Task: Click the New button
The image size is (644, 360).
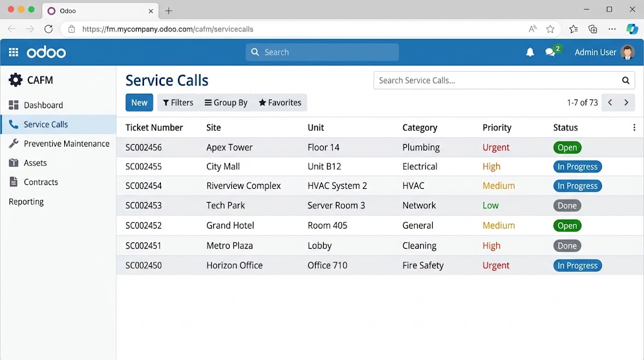Action: click(139, 103)
